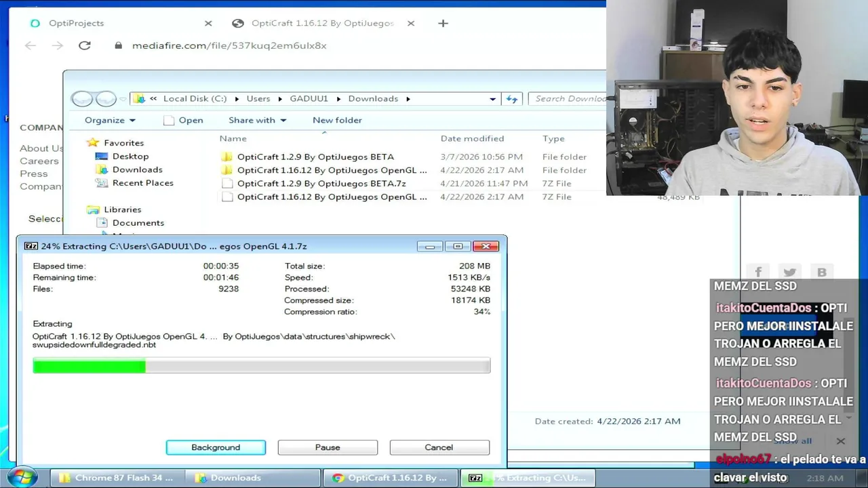Screen dimensions: 868x488
Task: Select OptiCraft 1.16.12 OpenGL folder
Action: [x=332, y=170]
